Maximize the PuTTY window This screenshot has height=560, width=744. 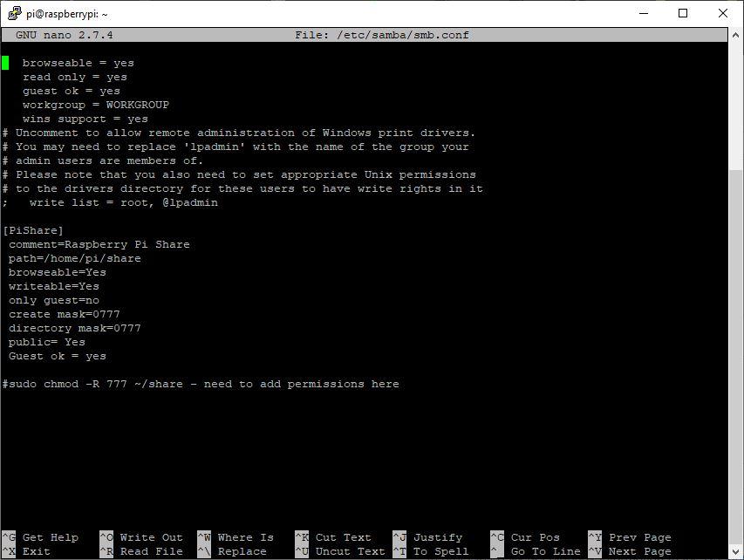(x=683, y=13)
